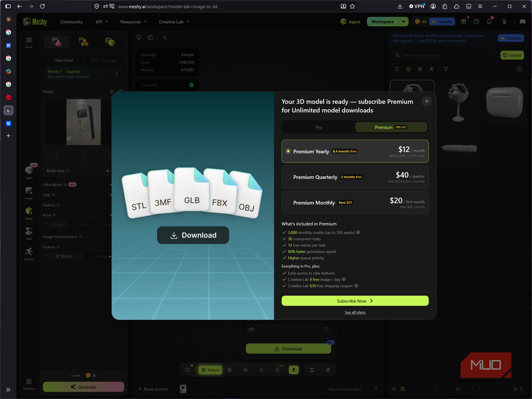Click Report a print issue
Screen dimensions: 532x399
[x=345, y=389]
